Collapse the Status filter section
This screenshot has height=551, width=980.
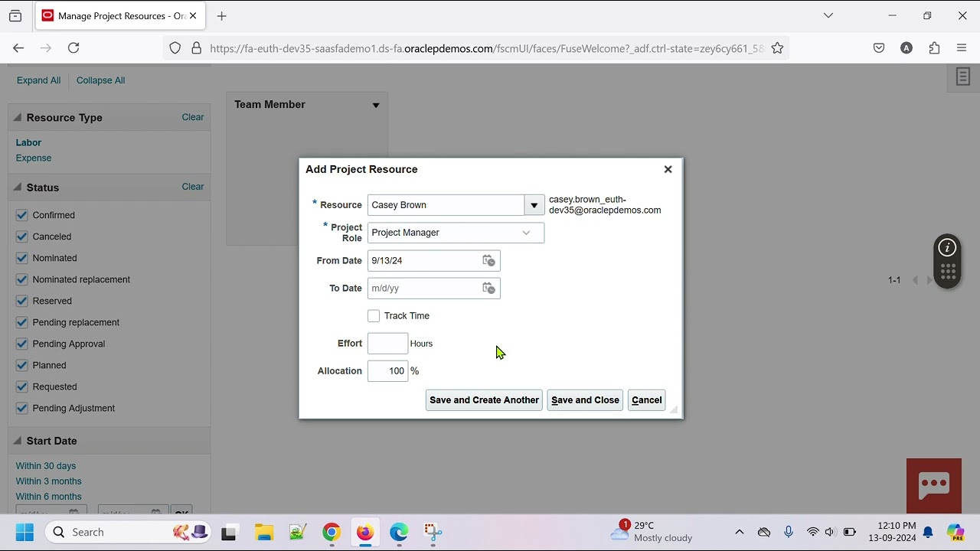click(18, 187)
